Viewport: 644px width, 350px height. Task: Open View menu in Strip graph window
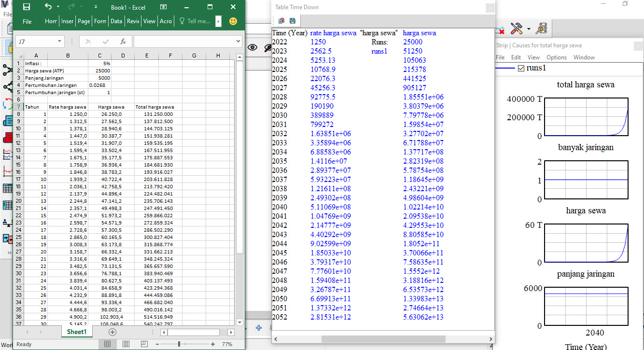[533, 57]
